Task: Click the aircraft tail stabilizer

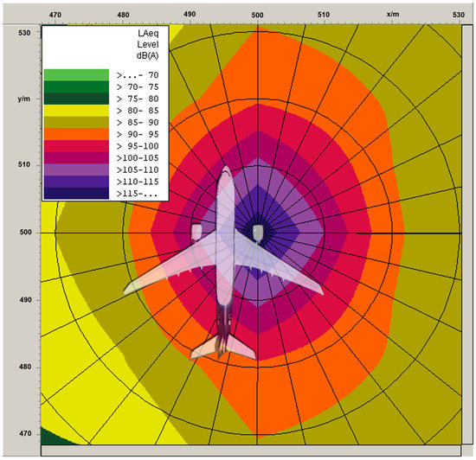Action: click(x=223, y=347)
